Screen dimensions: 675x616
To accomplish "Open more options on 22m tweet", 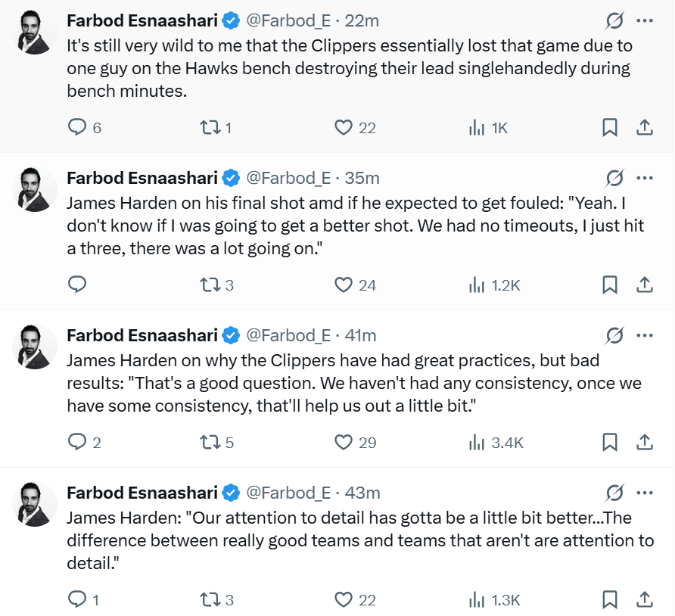I will tap(644, 20).
